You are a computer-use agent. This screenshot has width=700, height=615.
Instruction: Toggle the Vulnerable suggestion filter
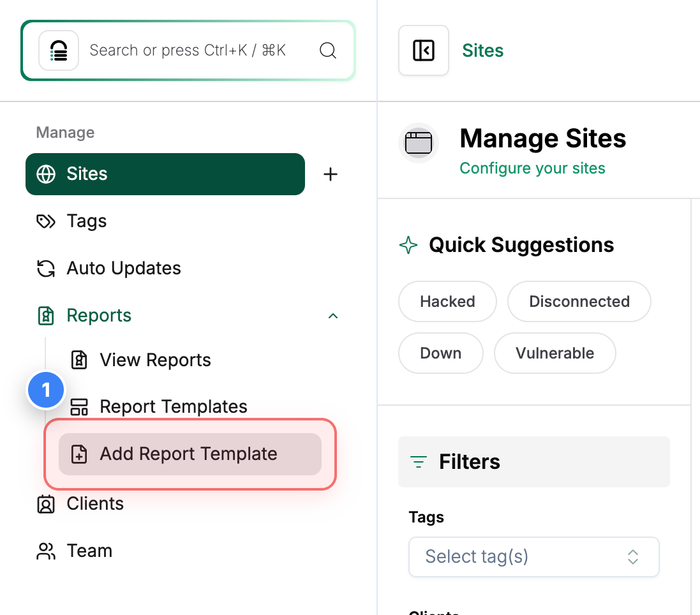(555, 353)
